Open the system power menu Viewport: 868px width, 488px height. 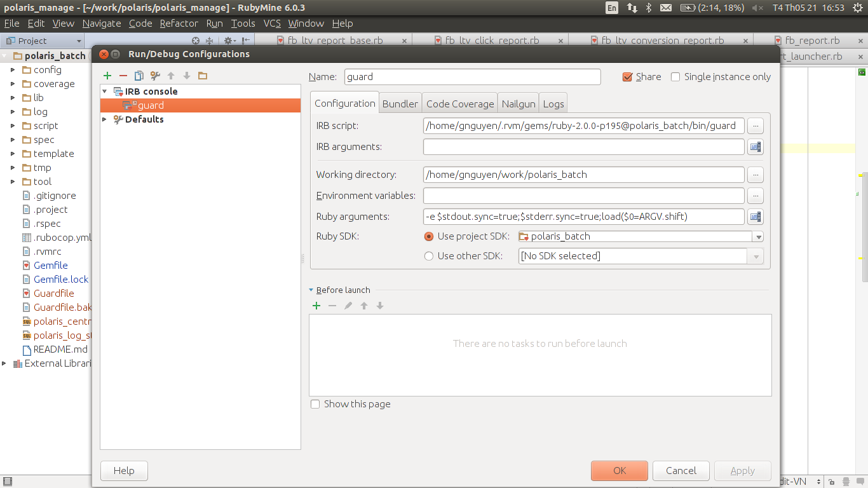pyautogui.click(x=859, y=8)
